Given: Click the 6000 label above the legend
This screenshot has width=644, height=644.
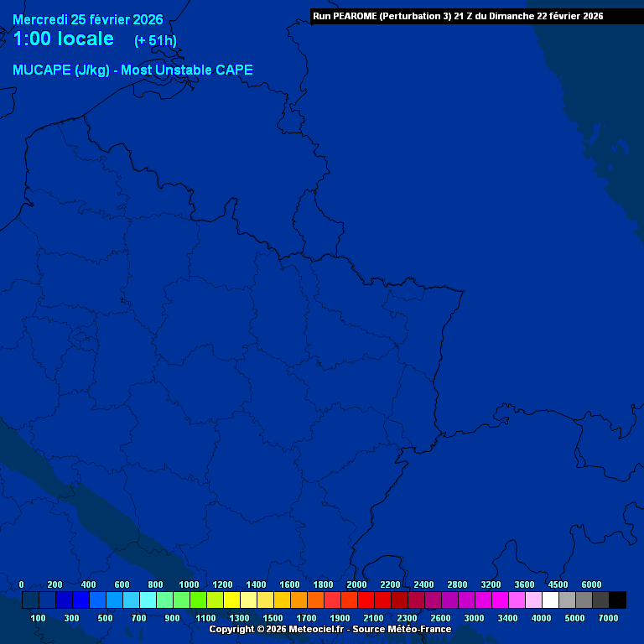Looking at the screenshot, I should tap(591, 584).
